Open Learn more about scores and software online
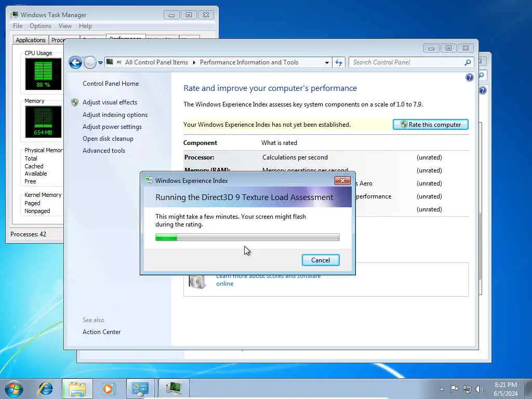 coord(269,280)
